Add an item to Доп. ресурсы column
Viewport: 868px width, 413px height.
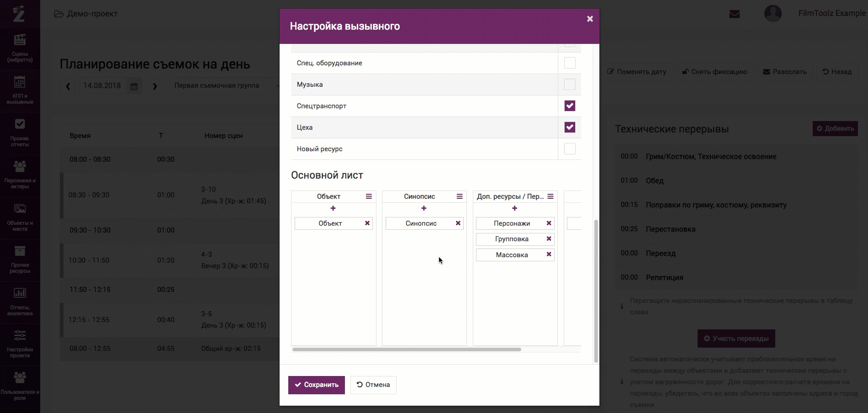515,208
